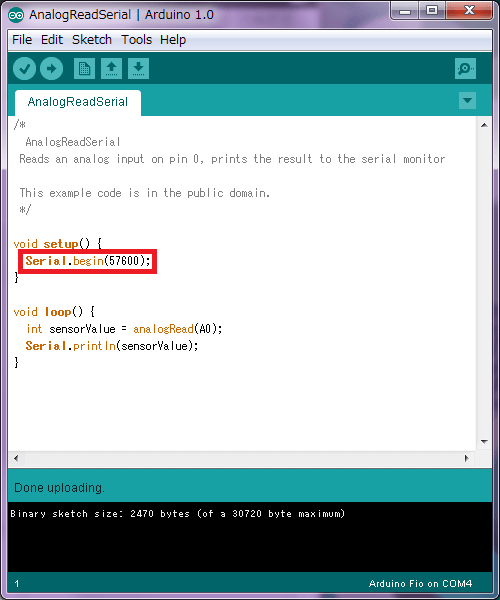The height and width of the screenshot is (600, 500).
Task: Click the Serial.begin(57600); line
Action: [88, 261]
